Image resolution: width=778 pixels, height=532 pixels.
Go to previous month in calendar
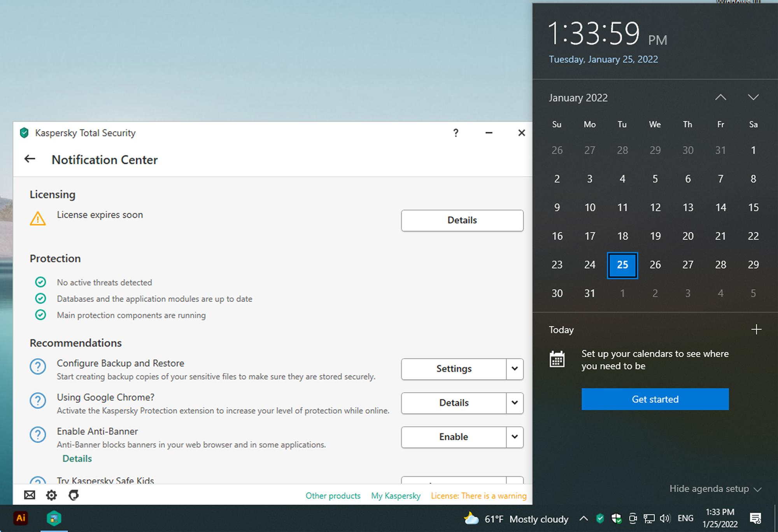(720, 97)
